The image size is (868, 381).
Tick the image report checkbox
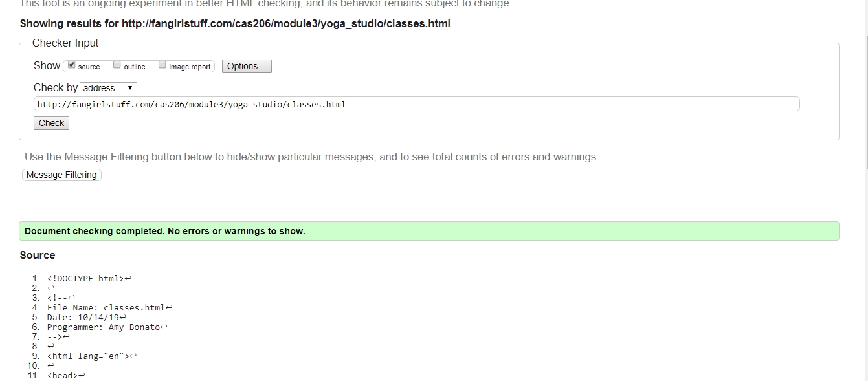(162, 65)
